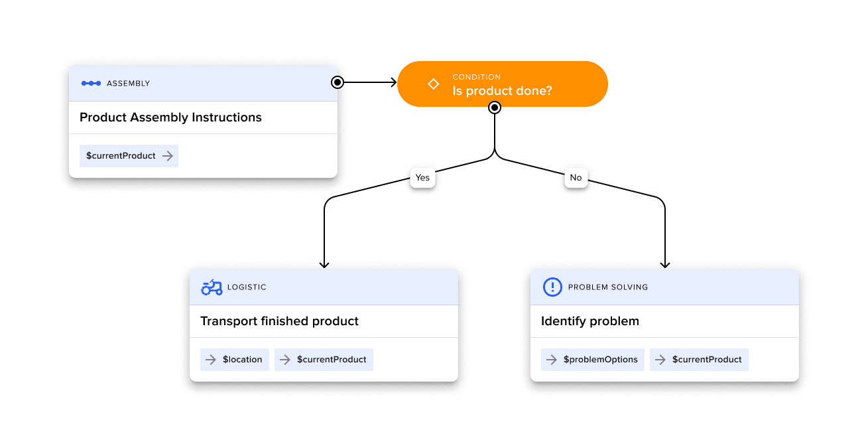The height and width of the screenshot is (442, 868).
Task: Click the $currentProduct tag under Transport finished product
Action: point(324,359)
